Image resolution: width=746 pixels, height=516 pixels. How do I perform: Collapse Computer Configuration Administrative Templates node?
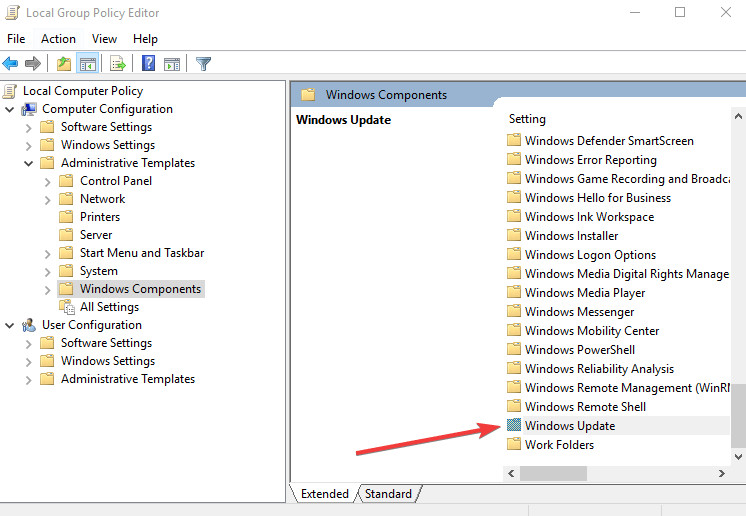pos(29,164)
